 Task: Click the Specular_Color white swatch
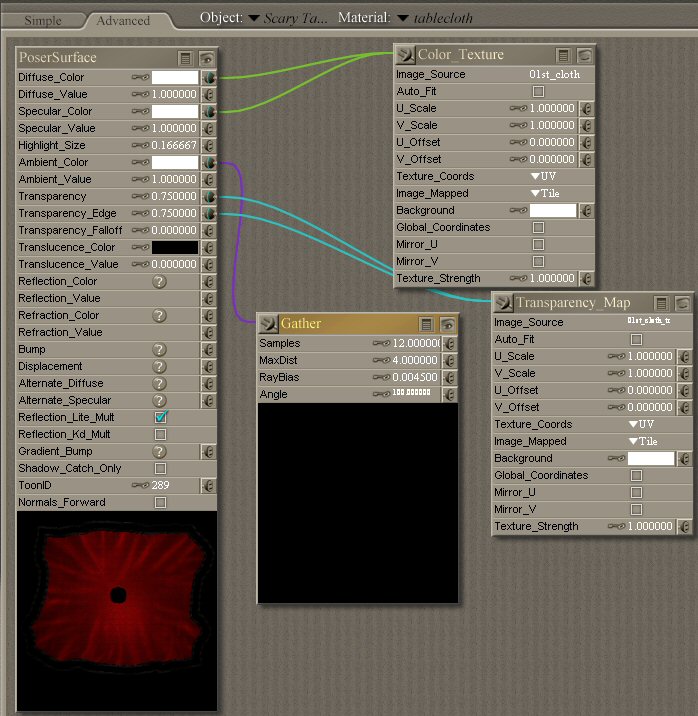(175, 111)
